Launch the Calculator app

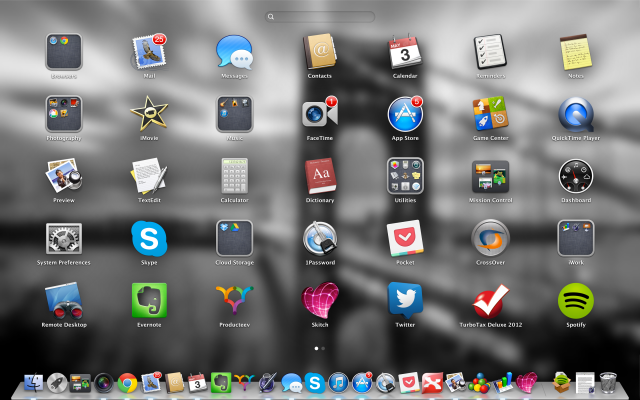coord(234,176)
